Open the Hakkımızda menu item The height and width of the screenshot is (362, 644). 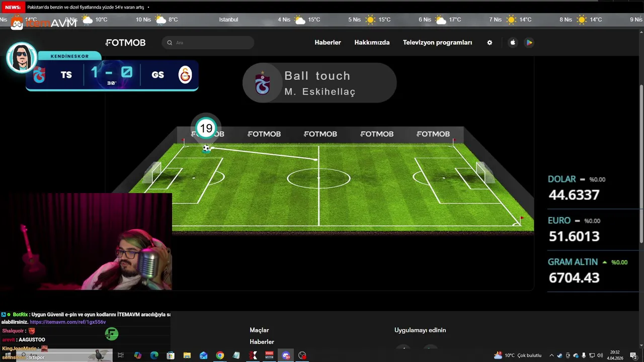click(372, 43)
